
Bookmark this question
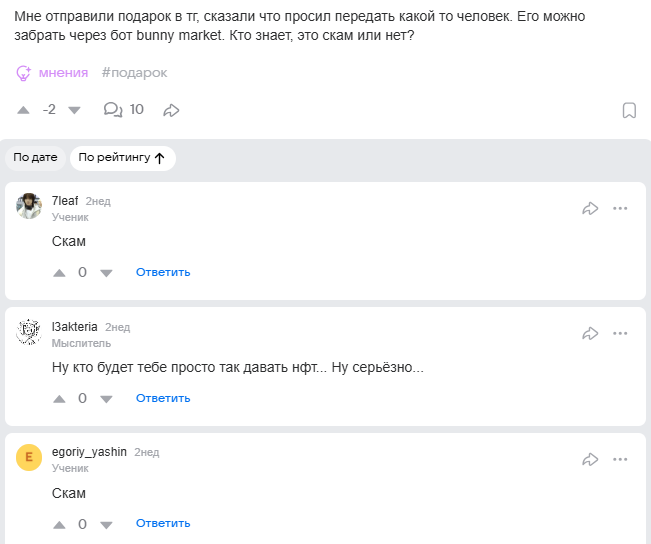tap(629, 110)
